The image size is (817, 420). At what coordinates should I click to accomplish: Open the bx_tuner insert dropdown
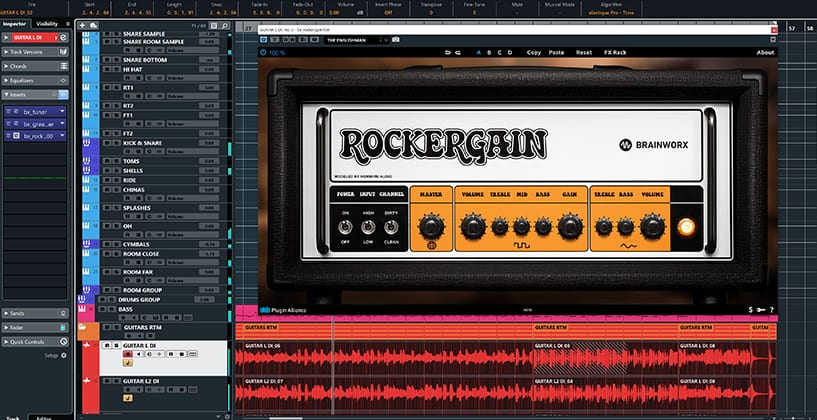point(63,112)
